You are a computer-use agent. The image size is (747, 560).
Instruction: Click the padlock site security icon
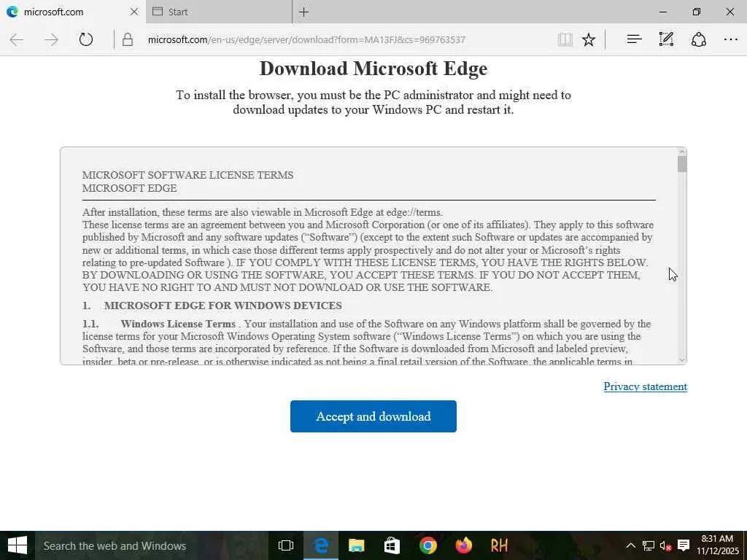coord(127,39)
